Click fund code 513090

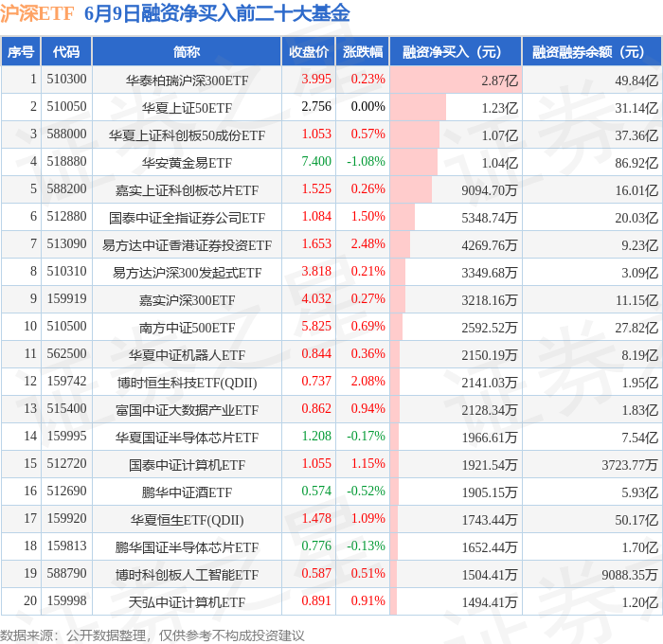pyautogui.click(x=66, y=243)
